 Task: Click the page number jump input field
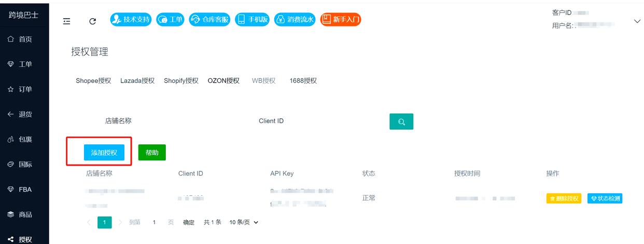tap(154, 222)
